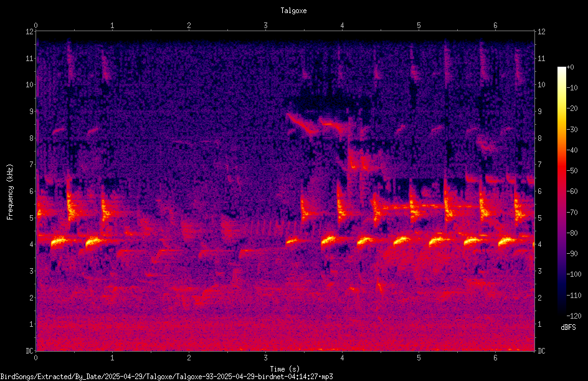Click the color scale gradient bar
Viewport: 588px width, 381px height.
pos(561,191)
